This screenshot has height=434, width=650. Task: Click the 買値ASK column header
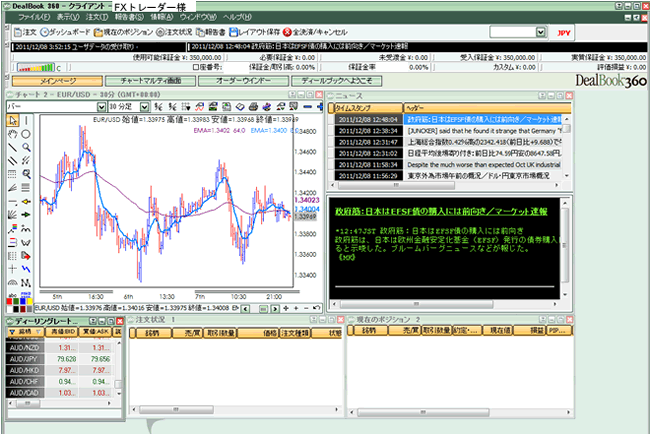pyautogui.click(x=96, y=332)
